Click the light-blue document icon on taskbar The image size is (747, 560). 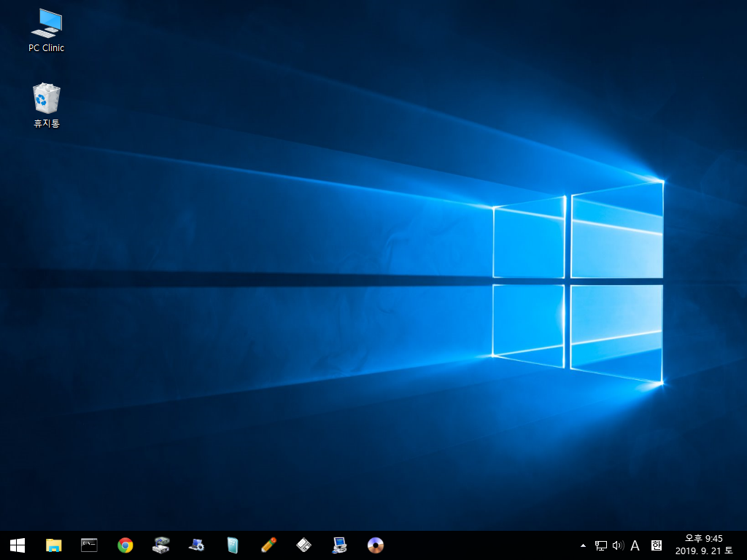click(x=233, y=545)
